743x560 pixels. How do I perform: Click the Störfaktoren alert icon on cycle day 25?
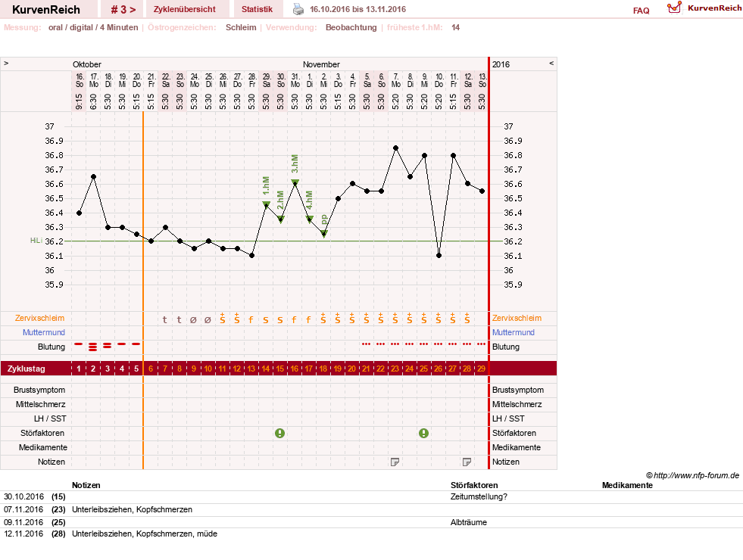pos(423,433)
